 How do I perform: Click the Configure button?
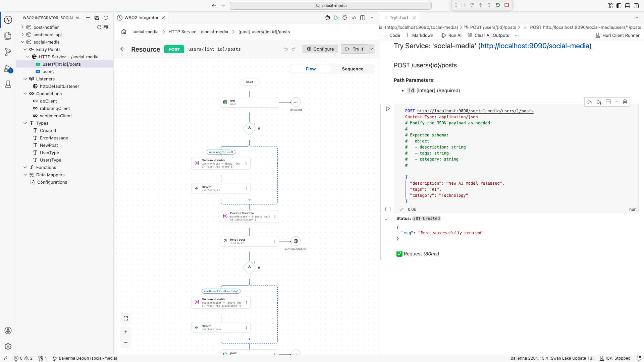pos(320,49)
